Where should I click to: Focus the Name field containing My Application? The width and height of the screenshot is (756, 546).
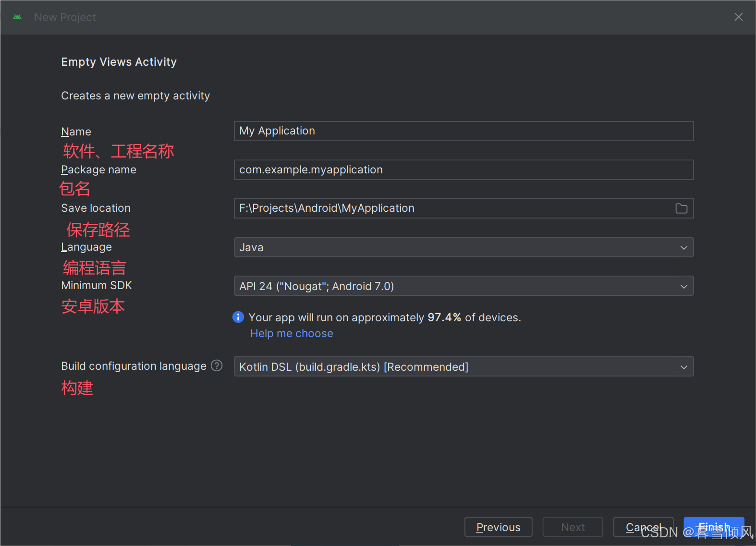pos(463,131)
